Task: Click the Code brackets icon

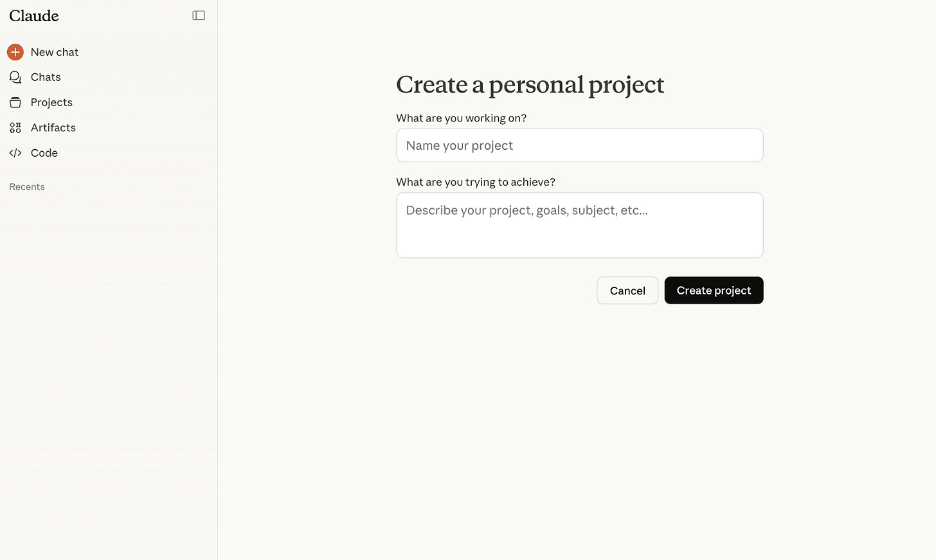Action: (x=15, y=153)
